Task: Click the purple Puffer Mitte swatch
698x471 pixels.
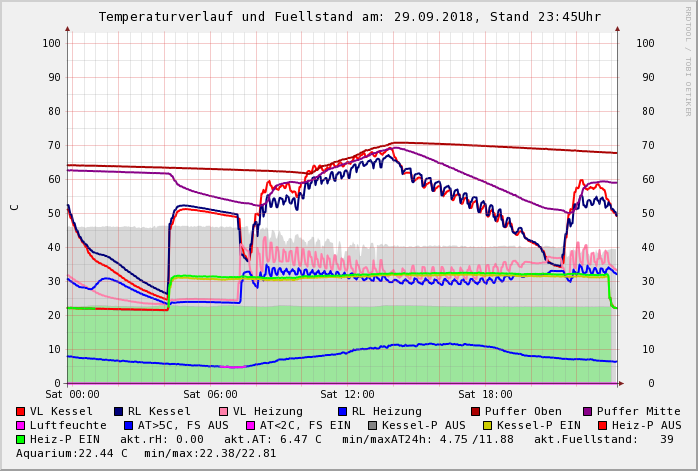Action: (588, 411)
